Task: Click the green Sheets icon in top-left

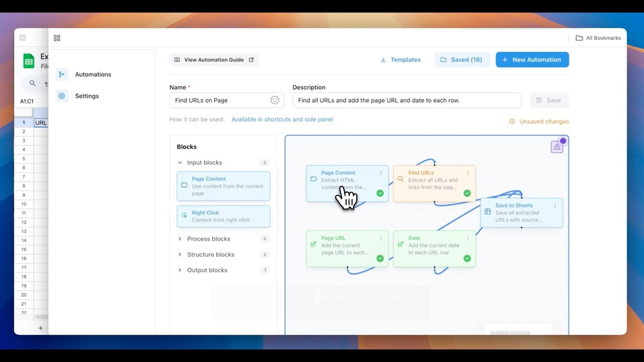Action: 29,60
